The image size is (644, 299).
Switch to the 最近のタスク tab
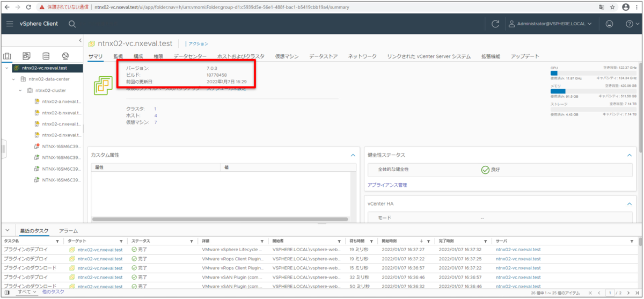[34, 230]
